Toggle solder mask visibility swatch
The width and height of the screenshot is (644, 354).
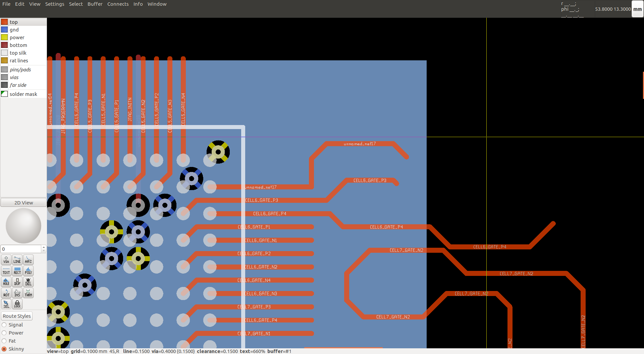point(4,94)
